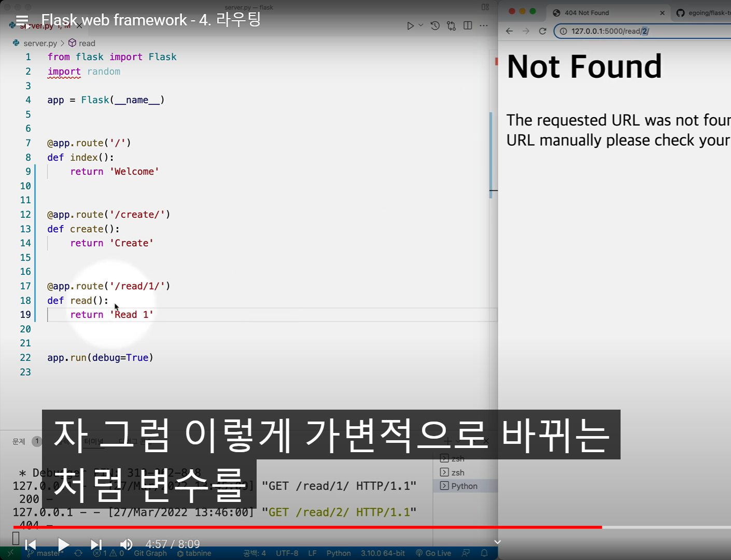This screenshot has height=560, width=731.
Task: Open the timeline history icon in the editor toolbar
Action: click(435, 25)
